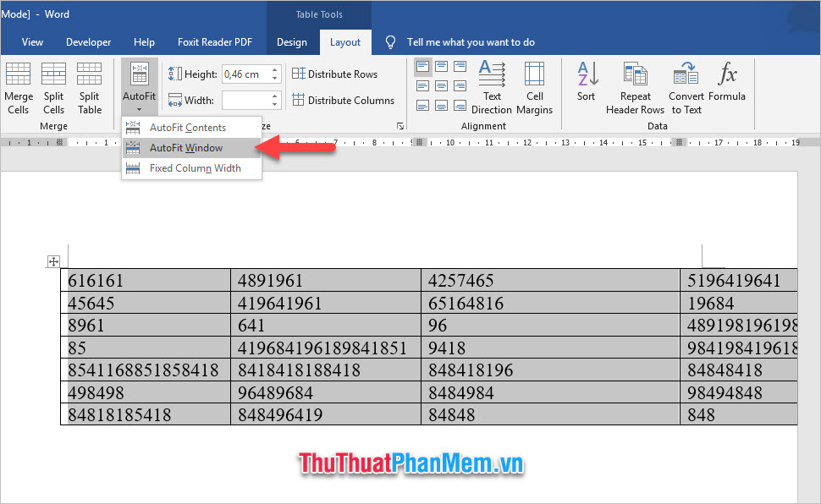Viewport: 821px width, 504px height.
Task: Click cell containing 848418196
Action: click(550, 370)
